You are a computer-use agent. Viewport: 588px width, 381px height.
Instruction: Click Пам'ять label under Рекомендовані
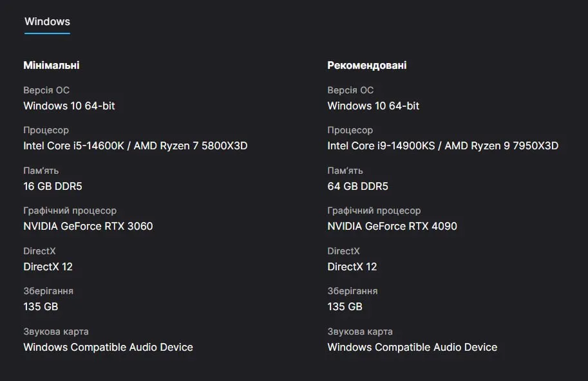pyautogui.click(x=345, y=171)
